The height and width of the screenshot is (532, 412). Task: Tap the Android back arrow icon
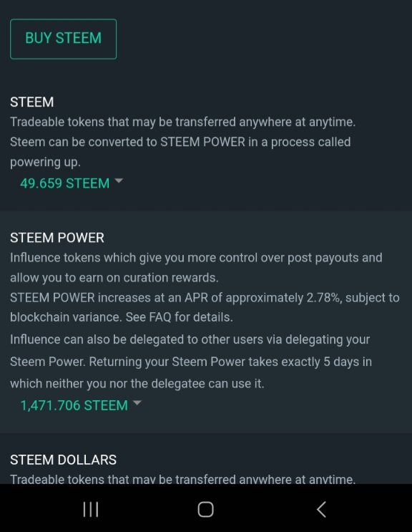click(x=321, y=509)
